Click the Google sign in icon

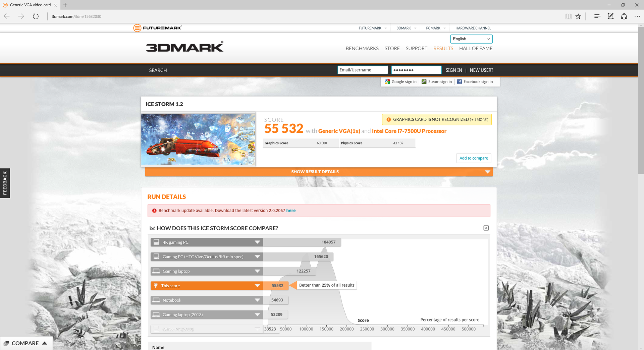pyautogui.click(x=387, y=81)
